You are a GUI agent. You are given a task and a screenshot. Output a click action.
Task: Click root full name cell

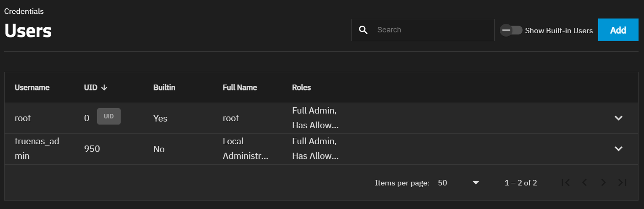231,118
